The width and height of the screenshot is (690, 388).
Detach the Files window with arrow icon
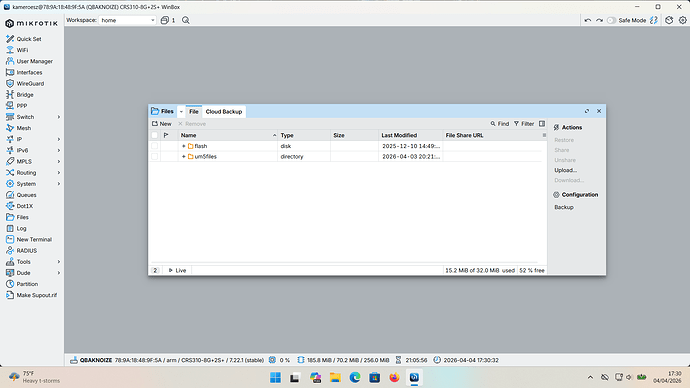click(x=587, y=111)
